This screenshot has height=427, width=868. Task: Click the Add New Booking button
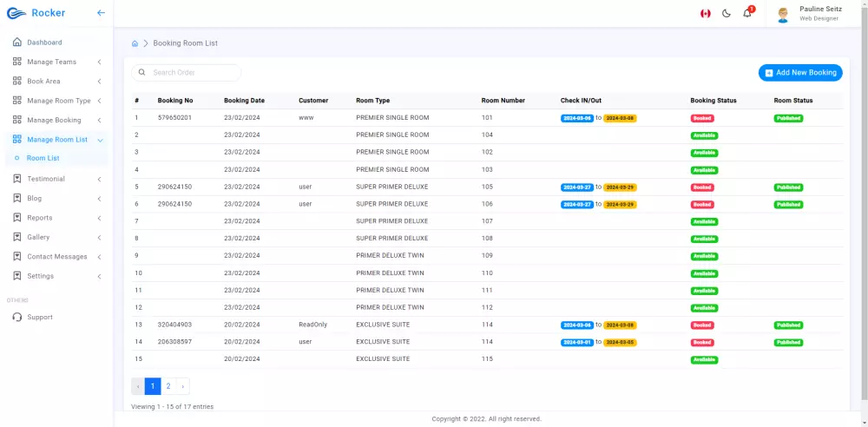pos(800,73)
